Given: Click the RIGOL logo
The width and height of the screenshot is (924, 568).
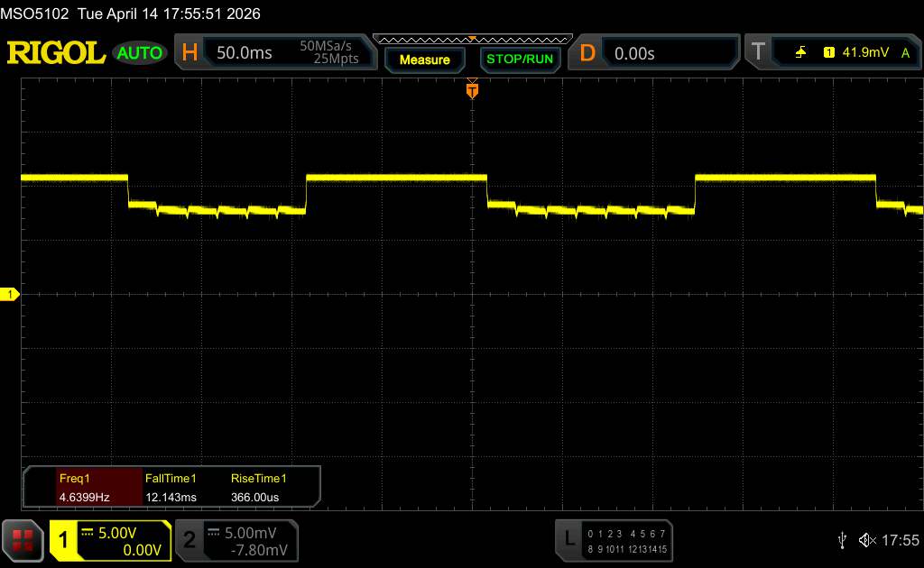Looking at the screenshot, I should coord(56,52).
